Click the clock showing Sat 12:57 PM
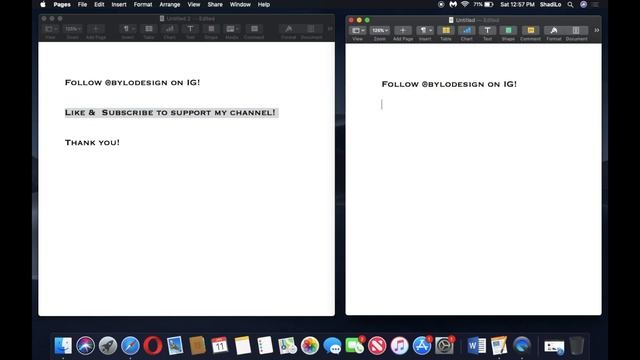Screen dimensions: 640x360 pyautogui.click(x=517, y=4)
